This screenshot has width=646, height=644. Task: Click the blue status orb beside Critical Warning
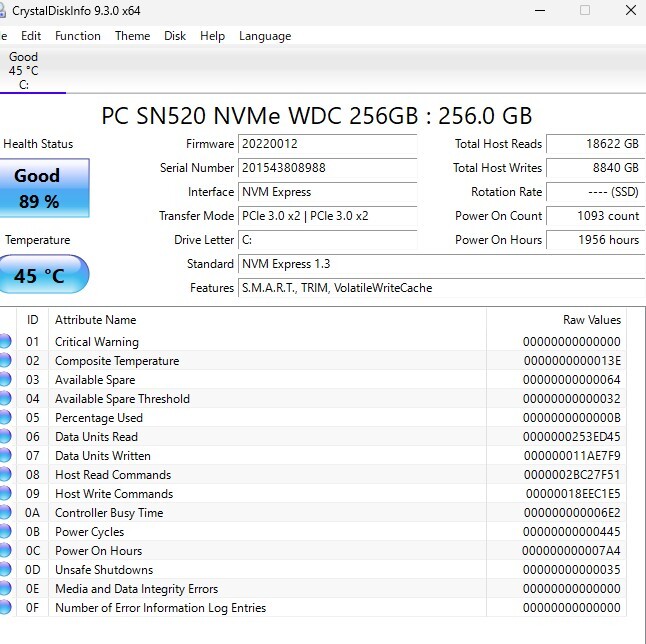point(5,342)
